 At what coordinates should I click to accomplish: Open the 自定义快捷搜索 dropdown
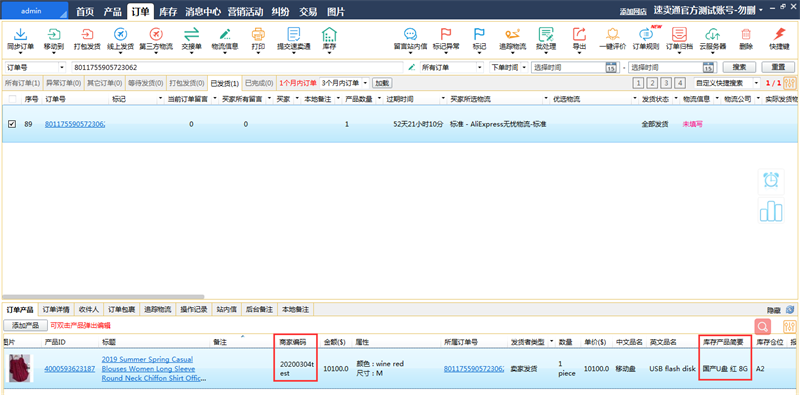pyautogui.click(x=756, y=83)
